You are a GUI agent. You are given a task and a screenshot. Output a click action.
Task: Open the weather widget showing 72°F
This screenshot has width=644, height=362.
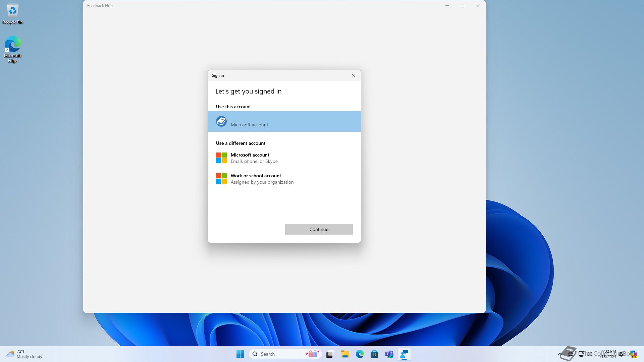(x=24, y=354)
